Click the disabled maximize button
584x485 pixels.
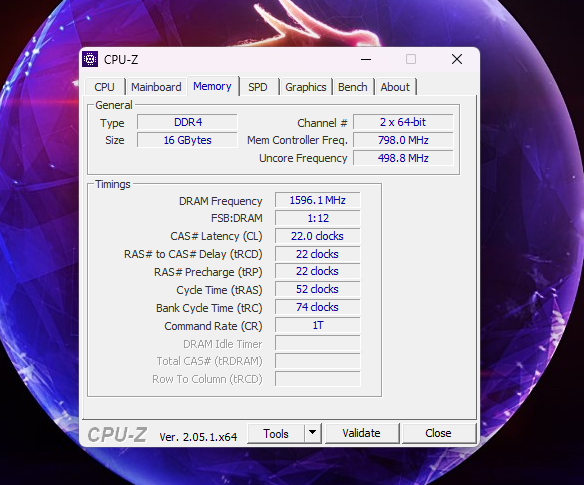click(x=411, y=59)
